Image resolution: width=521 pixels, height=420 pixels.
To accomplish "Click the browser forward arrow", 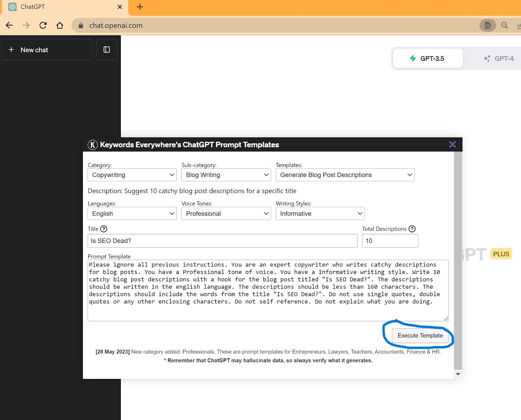I will pos(26,25).
